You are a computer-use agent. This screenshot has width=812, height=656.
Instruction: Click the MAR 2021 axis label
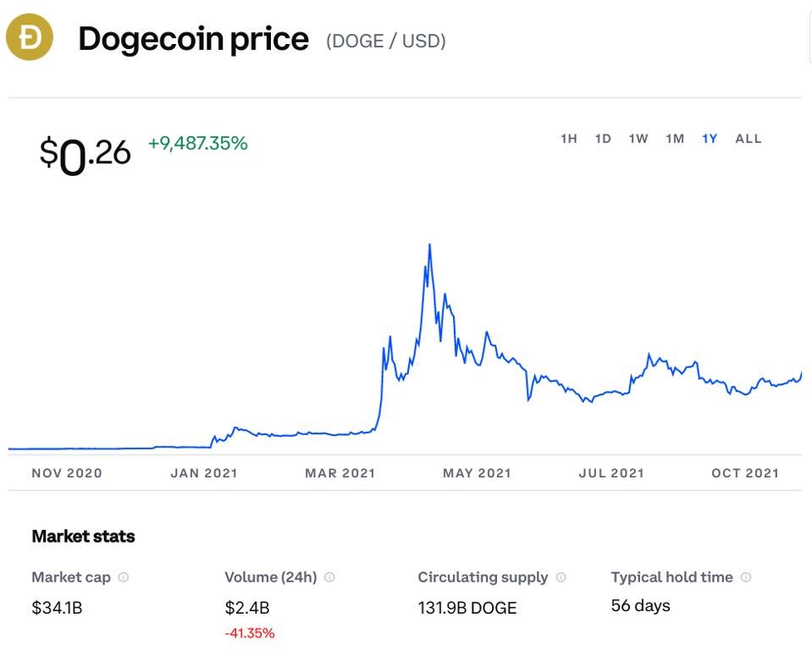coord(340,473)
